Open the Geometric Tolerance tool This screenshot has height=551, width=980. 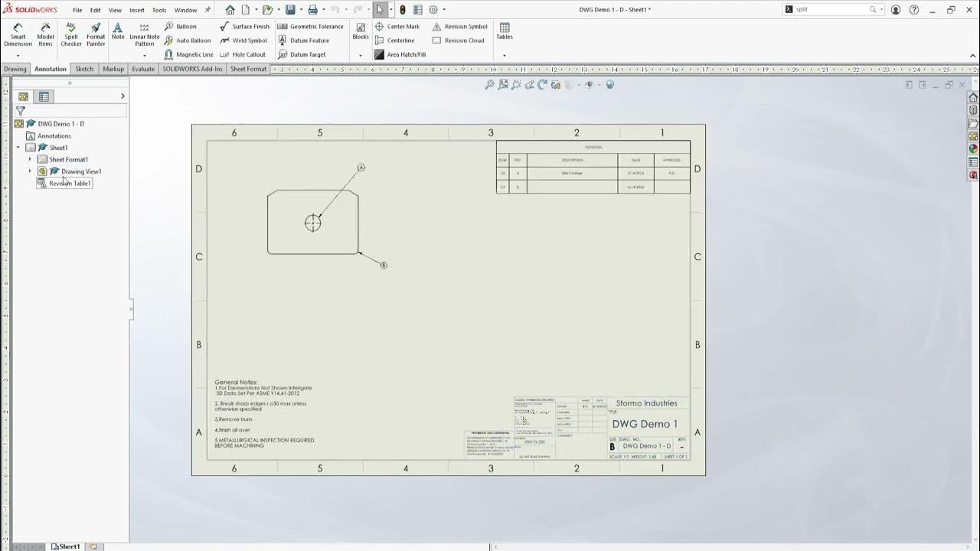311,26
